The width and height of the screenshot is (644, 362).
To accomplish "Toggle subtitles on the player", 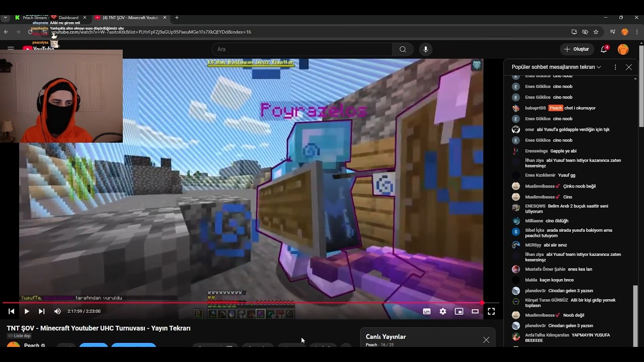I will tap(427, 311).
